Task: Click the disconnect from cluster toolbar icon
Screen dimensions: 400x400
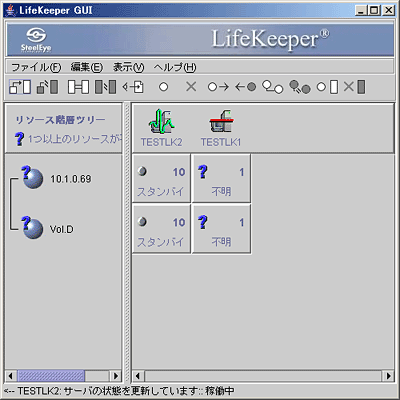Action: (x=47, y=87)
